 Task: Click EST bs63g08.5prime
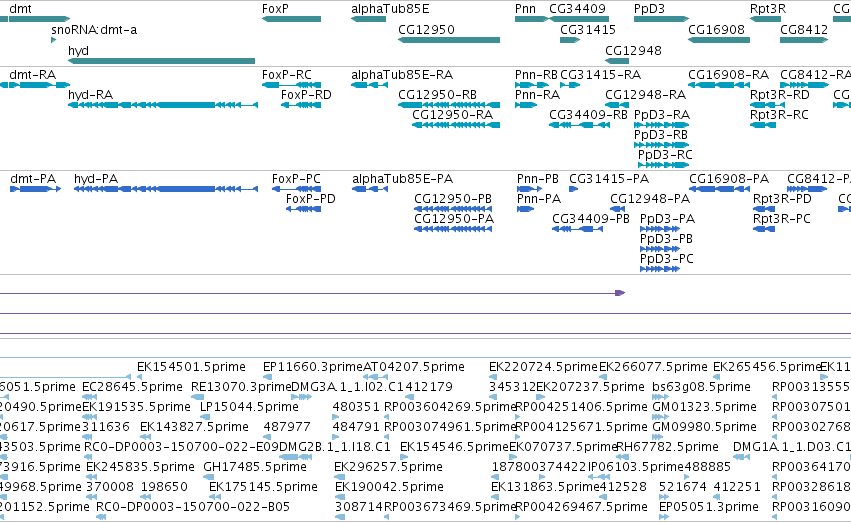tap(702, 387)
